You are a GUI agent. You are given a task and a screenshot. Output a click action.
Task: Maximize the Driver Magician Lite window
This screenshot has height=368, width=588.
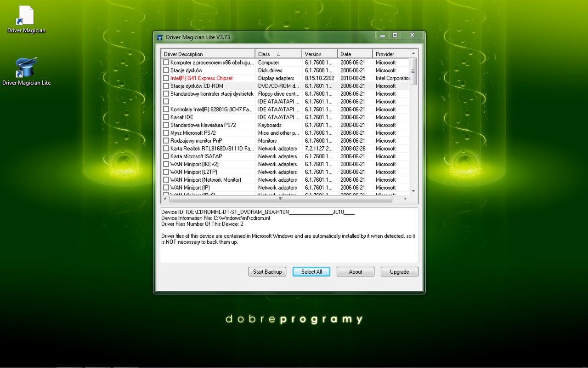coord(395,35)
